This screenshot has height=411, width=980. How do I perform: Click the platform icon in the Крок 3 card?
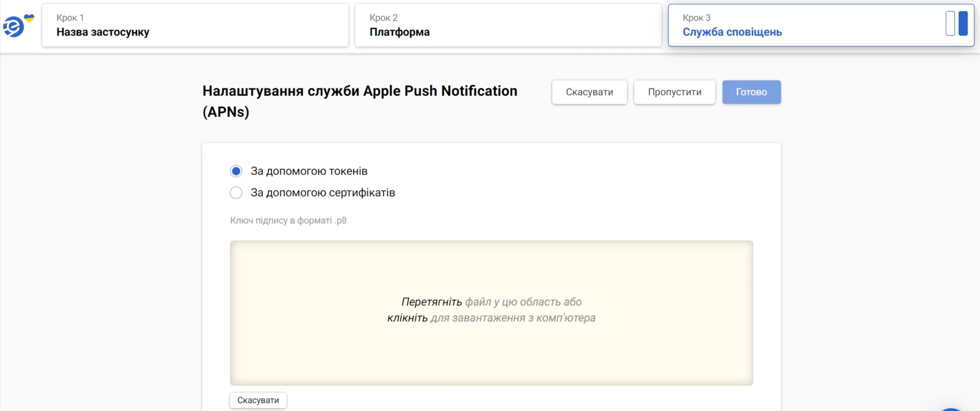(x=956, y=24)
